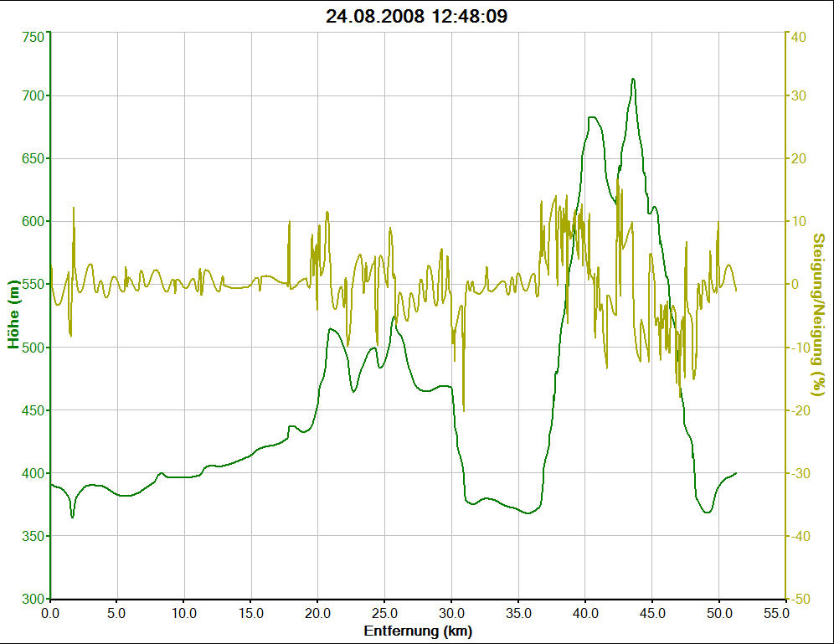Click the green elevation peak near 21 km
Screen dimensions: 834x644
tap(332, 329)
